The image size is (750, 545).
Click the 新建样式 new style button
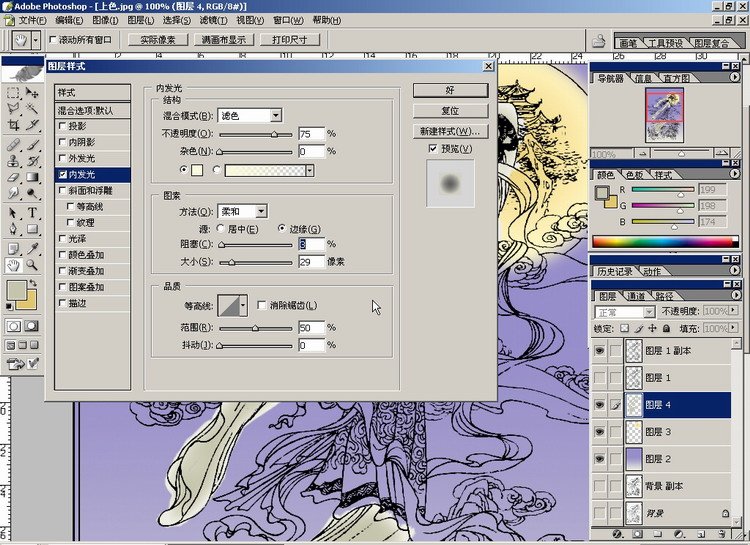point(450,131)
